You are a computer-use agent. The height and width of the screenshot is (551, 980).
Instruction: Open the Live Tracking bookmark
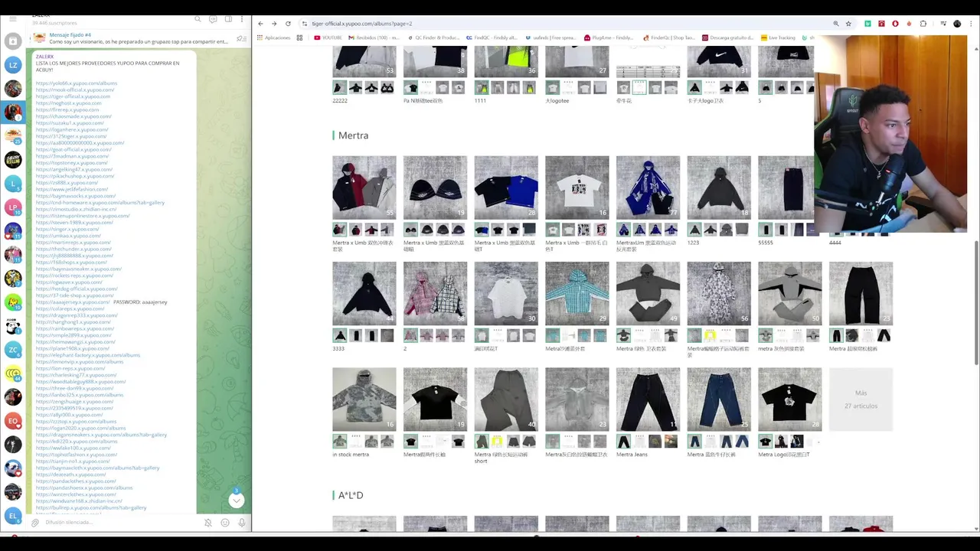(x=778, y=37)
